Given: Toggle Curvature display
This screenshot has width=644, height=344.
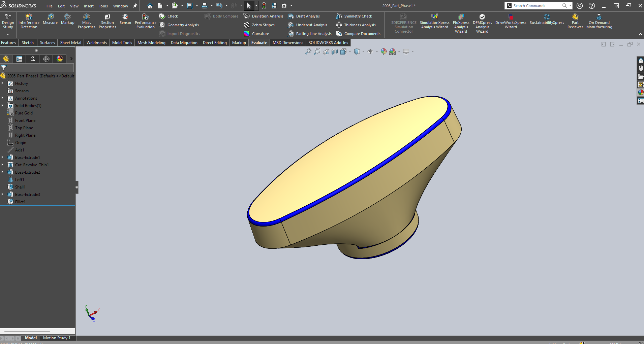Looking at the screenshot, I should click(x=256, y=34).
